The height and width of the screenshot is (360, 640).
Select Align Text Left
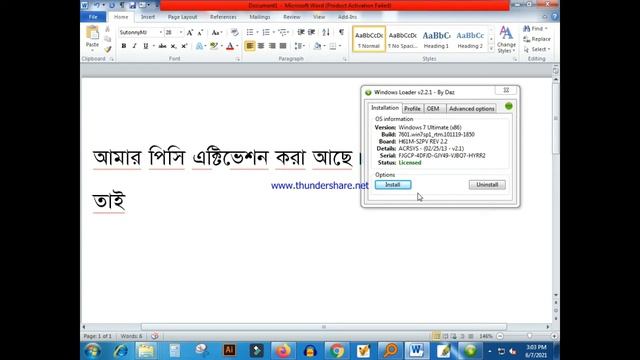click(x=250, y=46)
